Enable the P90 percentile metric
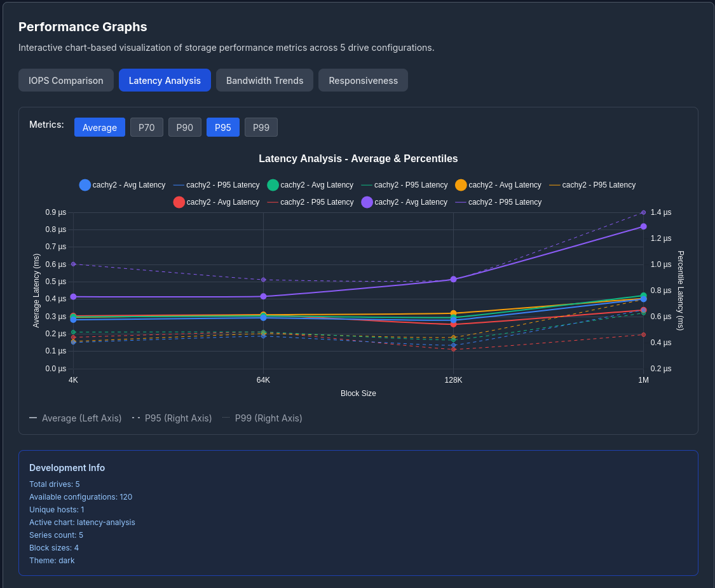The width and height of the screenshot is (715, 588). (185, 127)
